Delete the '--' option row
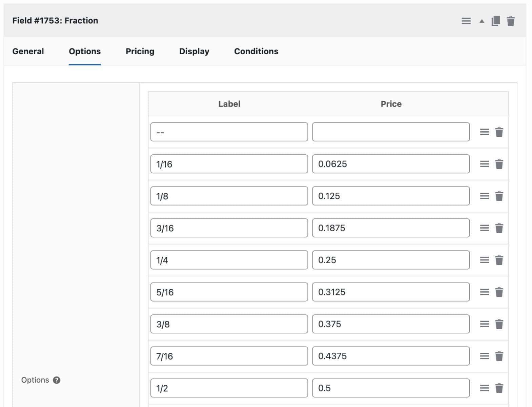532x407 pixels. 499,132
